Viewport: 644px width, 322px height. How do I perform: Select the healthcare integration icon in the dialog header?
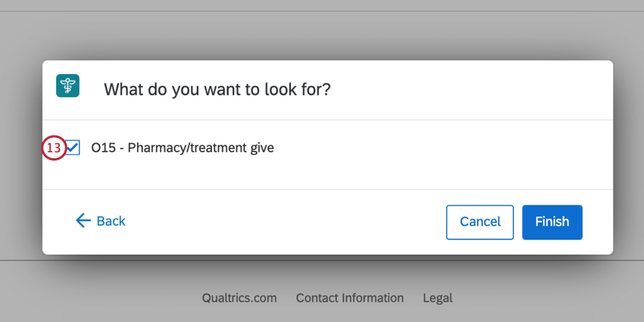[67, 86]
